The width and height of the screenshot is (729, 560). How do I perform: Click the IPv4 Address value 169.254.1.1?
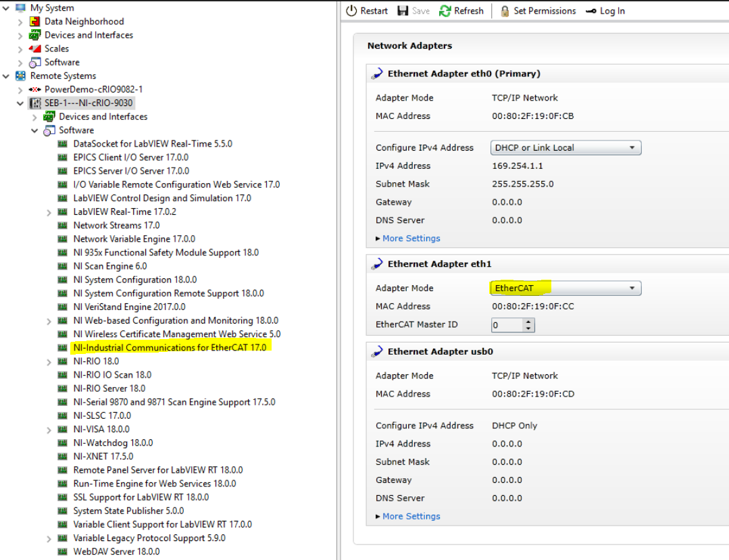tap(518, 166)
